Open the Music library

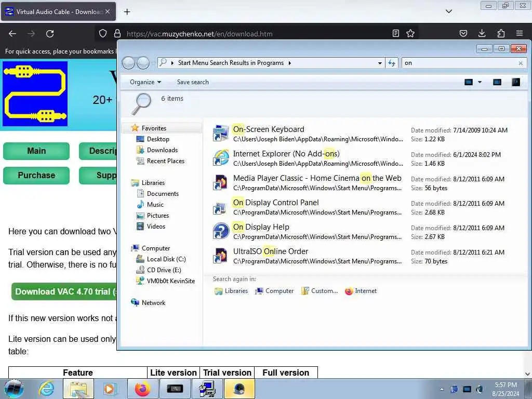click(x=155, y=205)
